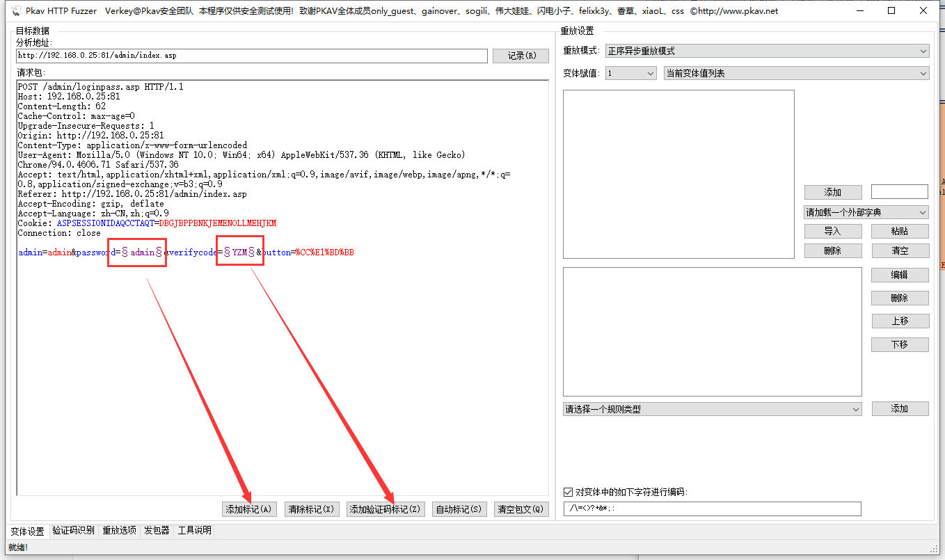
Task: Click 添加验证码标记(Z) for captcha marking
Action: (x=386, y=509)
